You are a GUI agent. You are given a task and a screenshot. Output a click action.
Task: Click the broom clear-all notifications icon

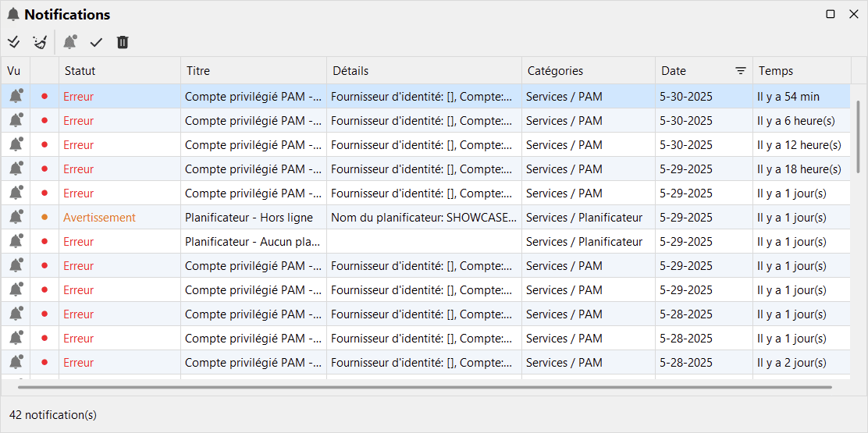[x=40, y=42]
